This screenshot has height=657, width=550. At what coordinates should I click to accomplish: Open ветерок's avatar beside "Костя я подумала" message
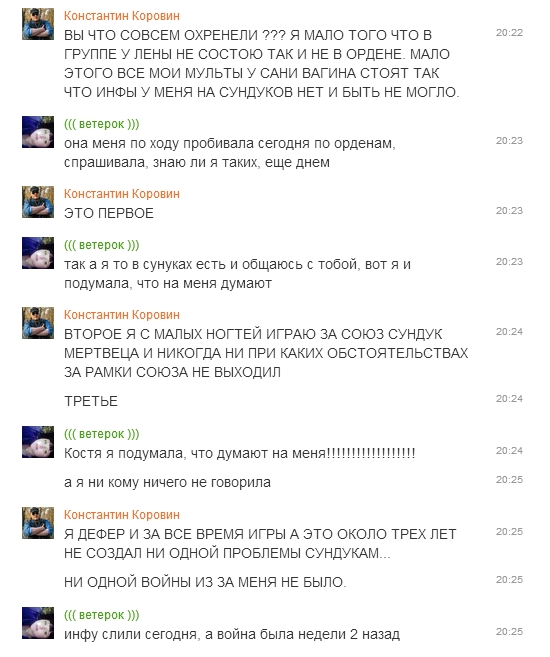[x=38, y=442]
